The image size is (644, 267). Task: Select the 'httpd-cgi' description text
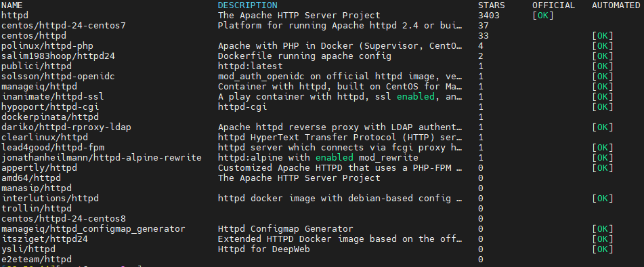[x=242, y=107]
